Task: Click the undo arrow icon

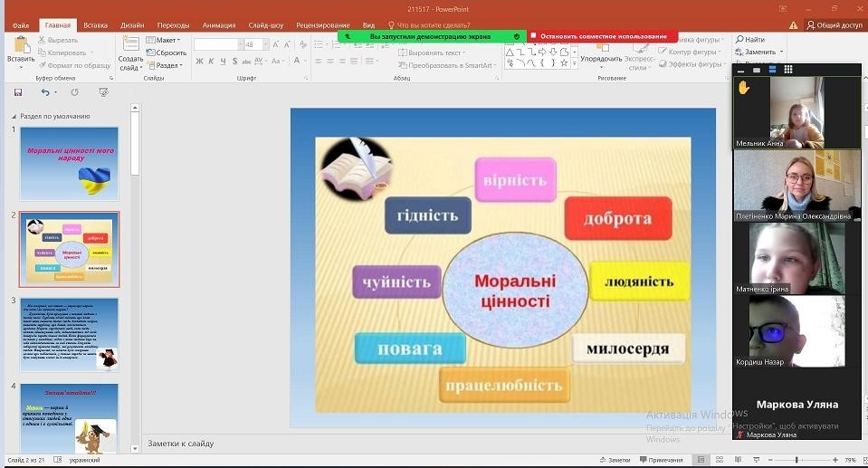Action: click(46, 92)
